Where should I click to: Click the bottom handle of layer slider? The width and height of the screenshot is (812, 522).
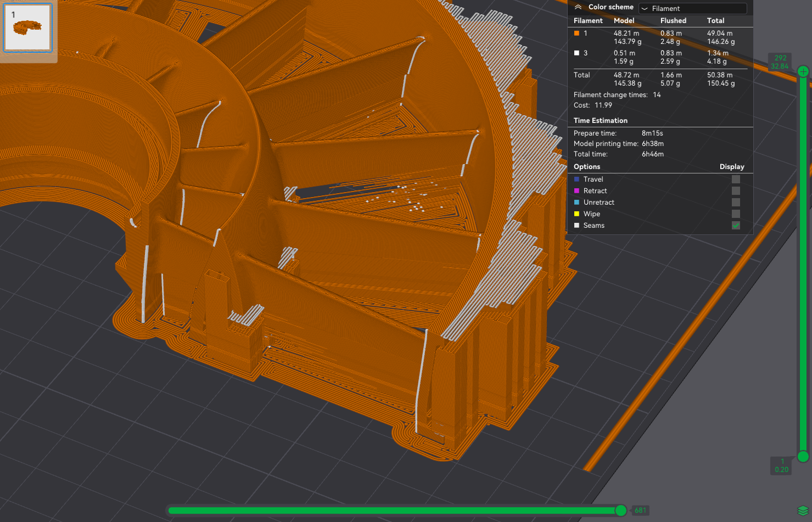pos(803,457)
